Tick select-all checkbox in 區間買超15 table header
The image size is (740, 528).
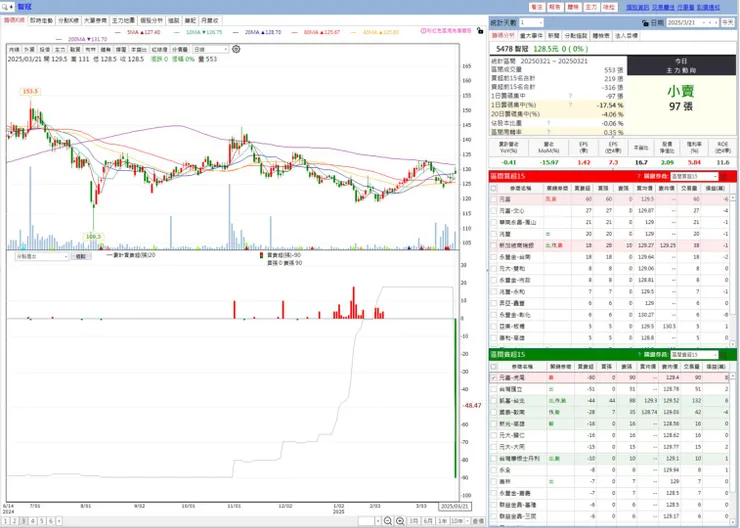(x=494, y=188)
